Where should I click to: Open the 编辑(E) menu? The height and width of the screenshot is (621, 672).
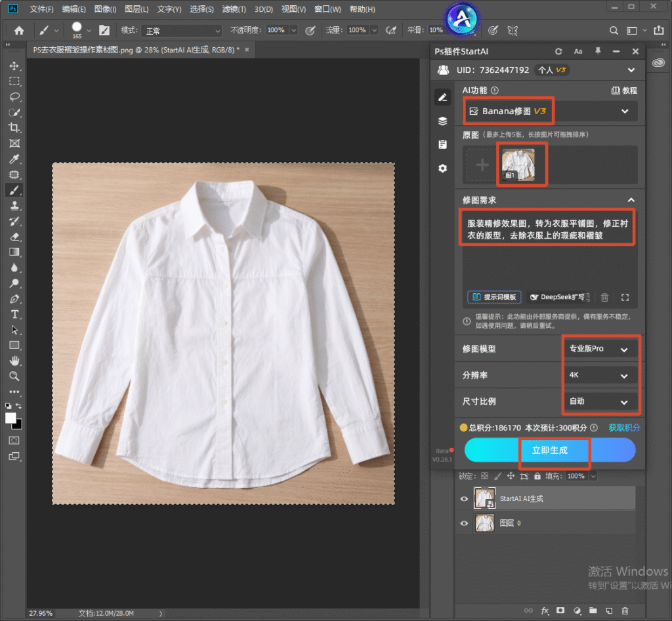click(x=73, y=9)
